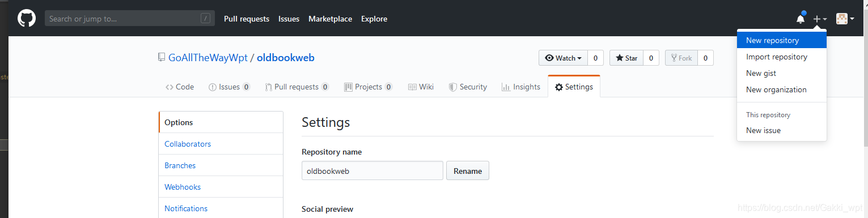The height and width of the screenshot is (218, 868).
Task: Click the Rename button
Action: [468, 170]
